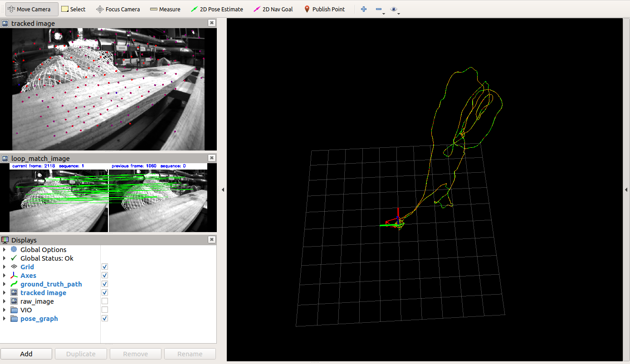
Task: Click the Grid display icon
Action: [x=14, y=267]
